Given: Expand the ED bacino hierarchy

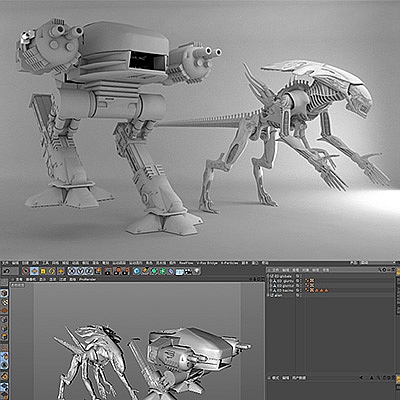Looking at the screenshot, I should tap(271, 290).
